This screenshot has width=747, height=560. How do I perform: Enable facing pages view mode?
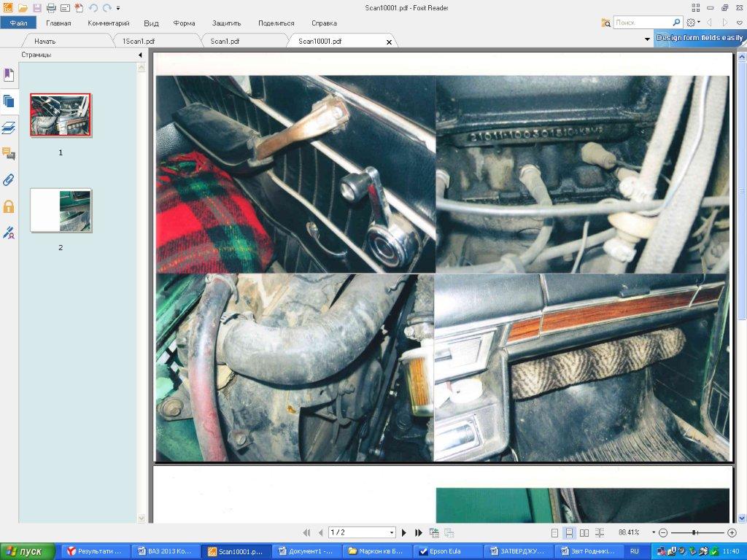[x=584, y=533]
